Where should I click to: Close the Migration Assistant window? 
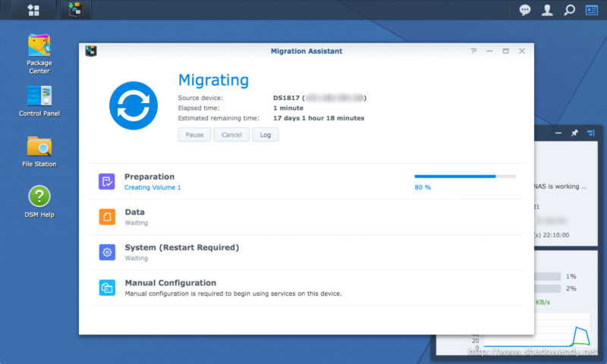coord(522,51)
